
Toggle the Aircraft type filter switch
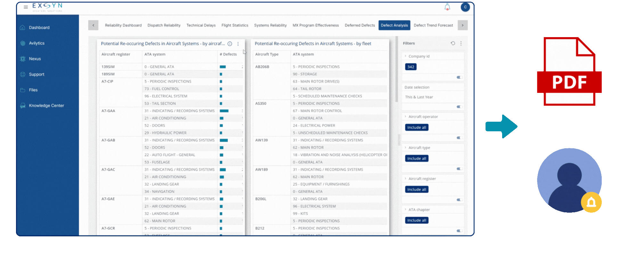pos(459,169)
